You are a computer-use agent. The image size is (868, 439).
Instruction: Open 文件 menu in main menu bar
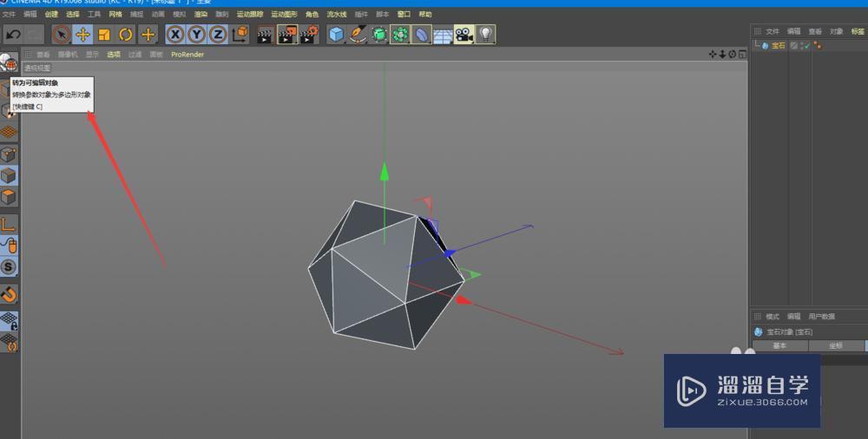(x=9, y=15)
